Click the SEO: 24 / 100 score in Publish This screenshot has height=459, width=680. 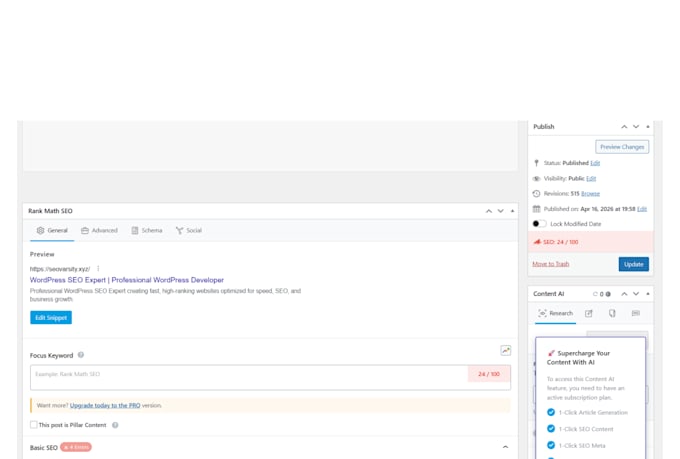point(560,242)
